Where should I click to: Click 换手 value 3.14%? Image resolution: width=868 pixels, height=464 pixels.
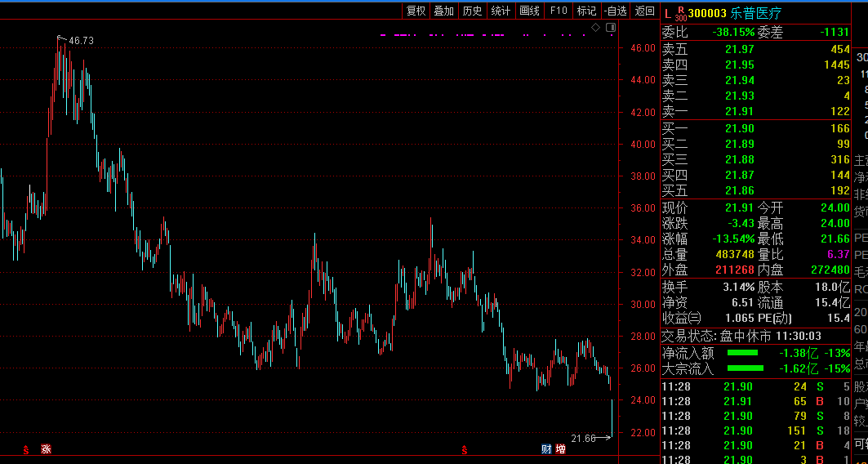click(x=738, y=288)
